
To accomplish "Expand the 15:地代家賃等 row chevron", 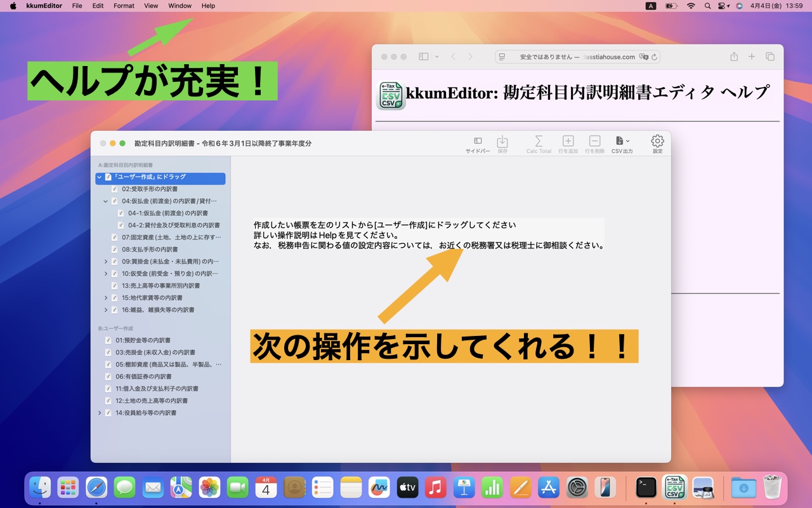I will [106, 298].
